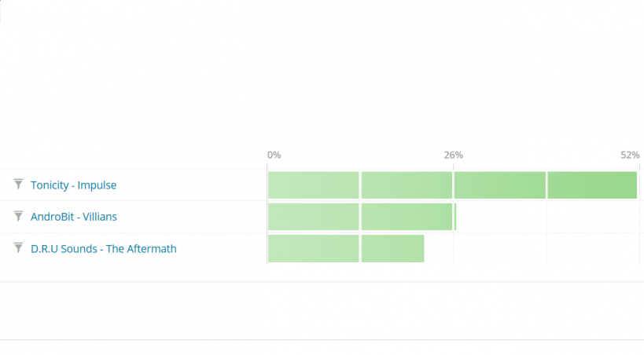Open the AndroBit - Villians link

[73, 217]
